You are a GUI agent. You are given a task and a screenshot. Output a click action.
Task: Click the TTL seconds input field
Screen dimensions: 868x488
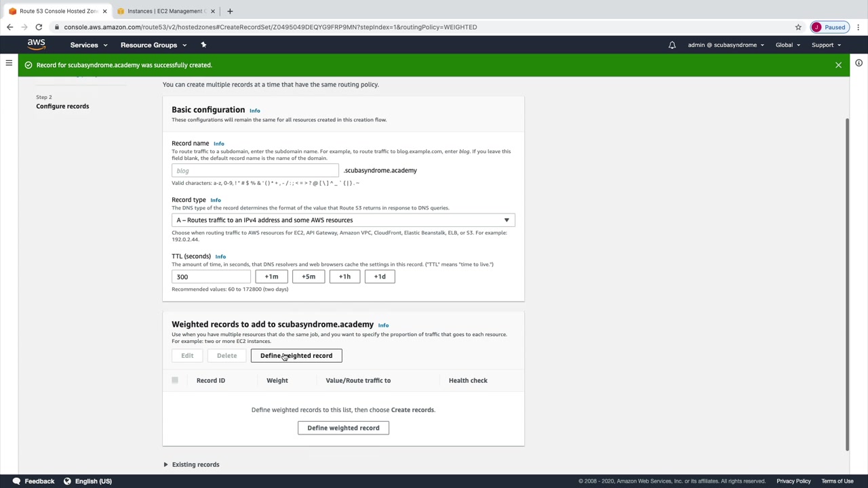pos(211,277)
